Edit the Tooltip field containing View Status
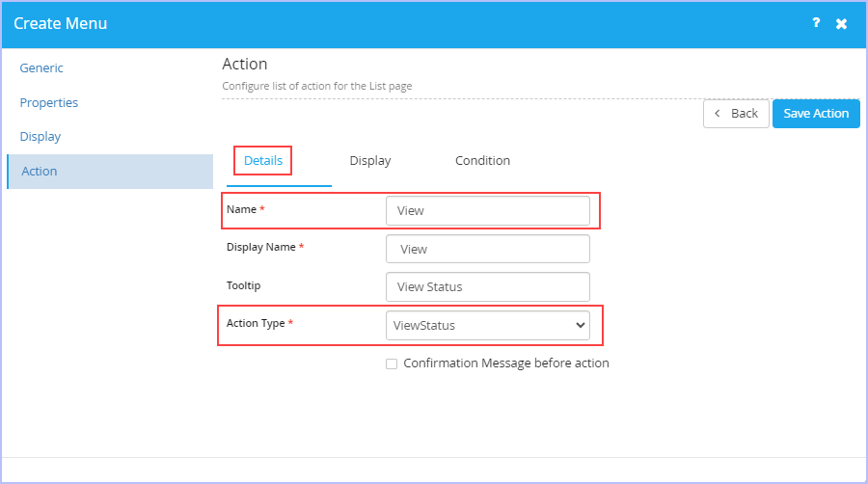This screenshot has height=484, width=868. coord(488,286)
